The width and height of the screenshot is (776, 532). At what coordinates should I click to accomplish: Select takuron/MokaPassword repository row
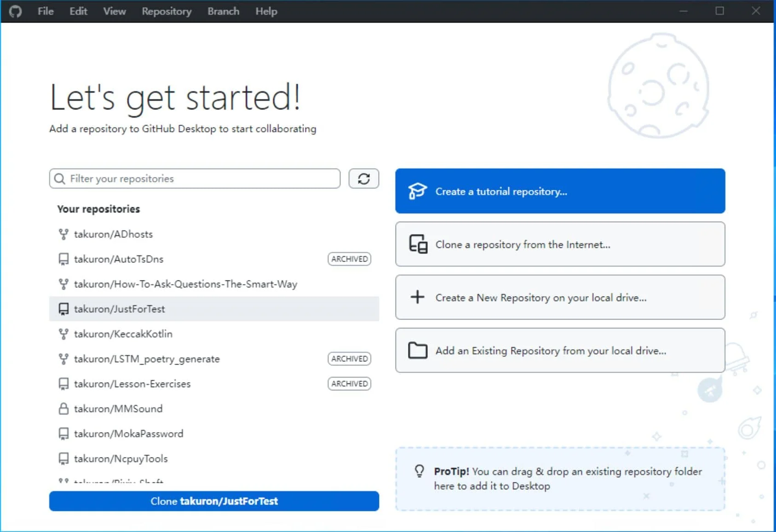214,434
